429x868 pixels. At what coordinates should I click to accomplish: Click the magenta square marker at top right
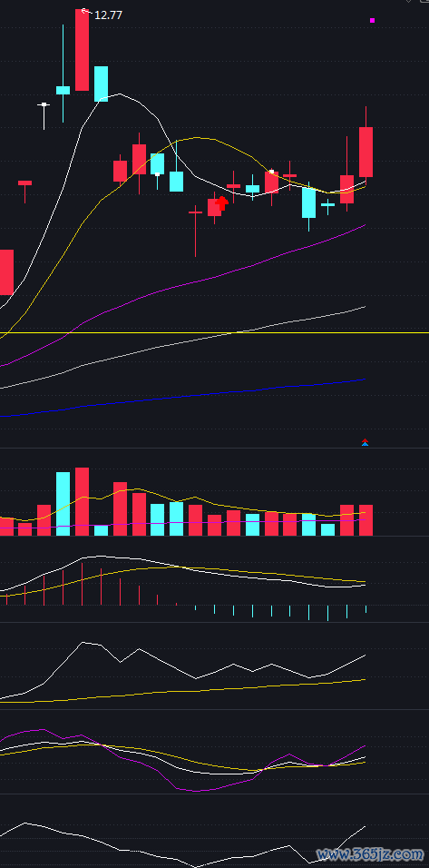click(x=372, y=21)
